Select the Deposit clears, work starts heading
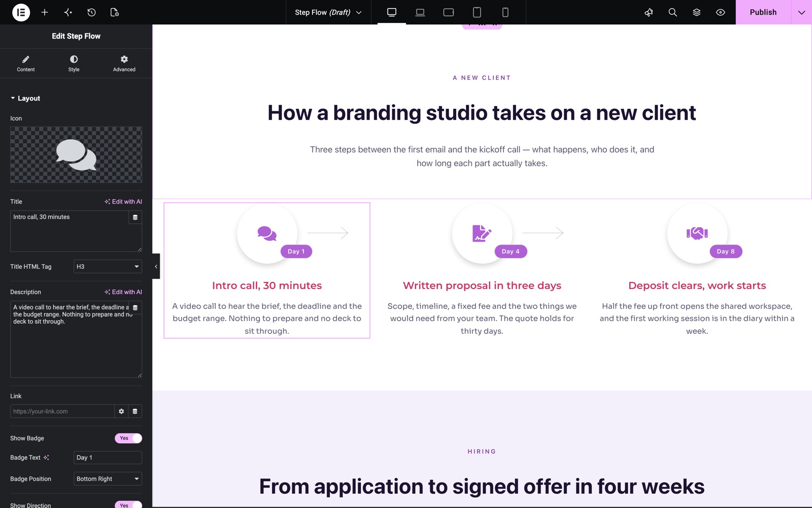Image resolution: width=812 pixels, height=508 pixels. pos(697,285)
